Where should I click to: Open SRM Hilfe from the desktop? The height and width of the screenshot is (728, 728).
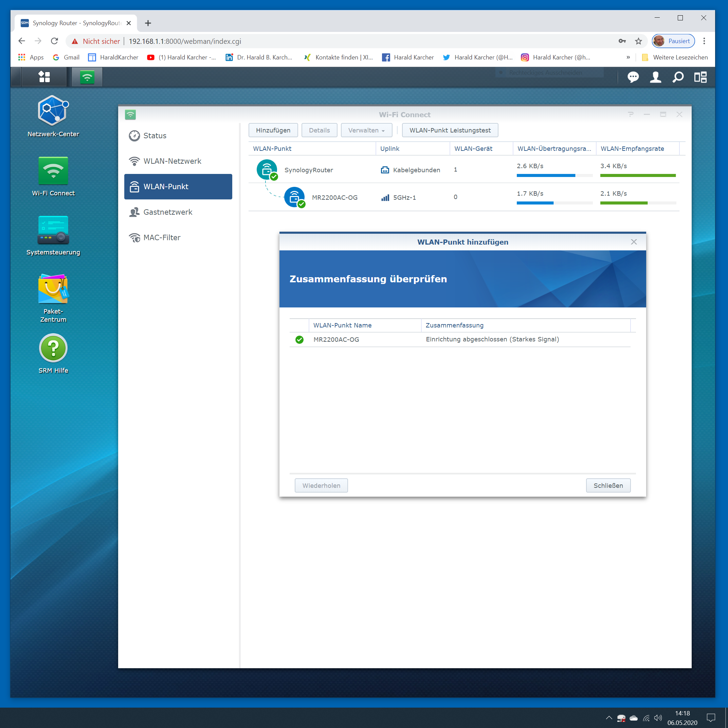[x=53, y=348]
